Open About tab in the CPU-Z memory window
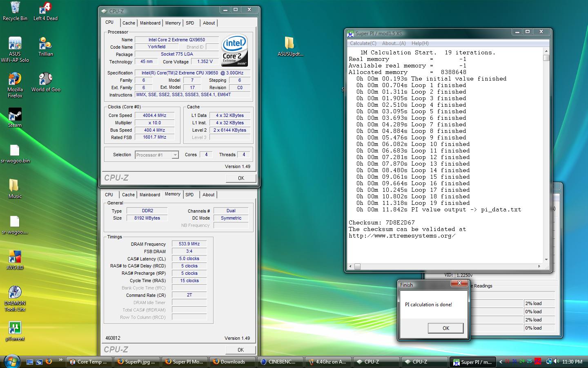Screen dimensions: 588x368 208,195
